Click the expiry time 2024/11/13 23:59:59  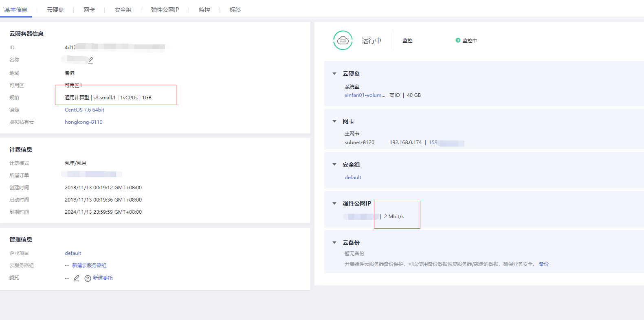coord(103,212)
